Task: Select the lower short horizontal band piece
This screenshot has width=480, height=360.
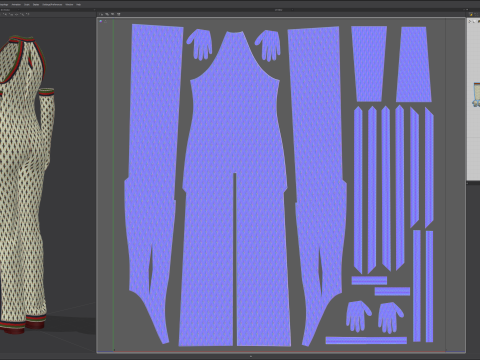Action: [392, 291]
